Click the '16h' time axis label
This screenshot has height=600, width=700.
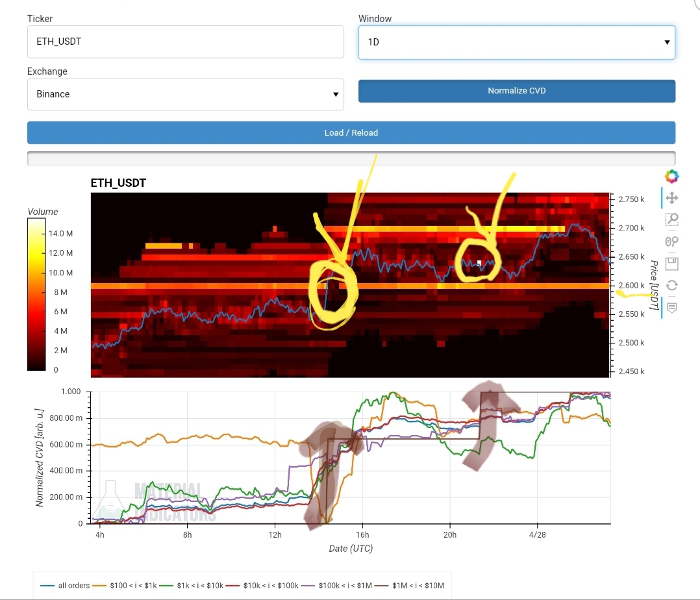(x=362, y=535)
